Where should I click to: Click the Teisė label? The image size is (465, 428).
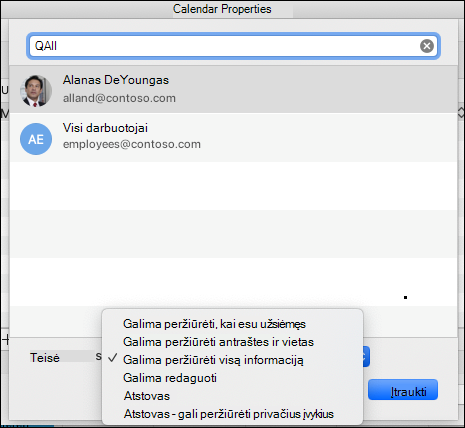click(x=45, y=358)
